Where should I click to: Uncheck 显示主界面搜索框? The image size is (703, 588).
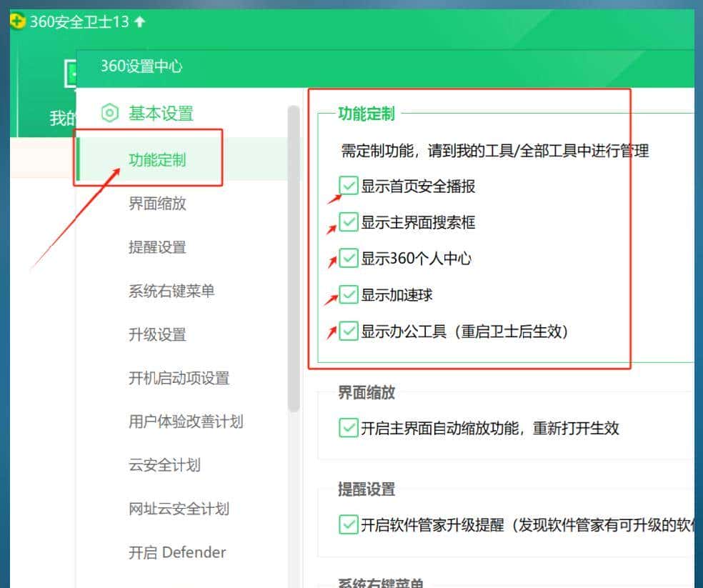(348, 222)
